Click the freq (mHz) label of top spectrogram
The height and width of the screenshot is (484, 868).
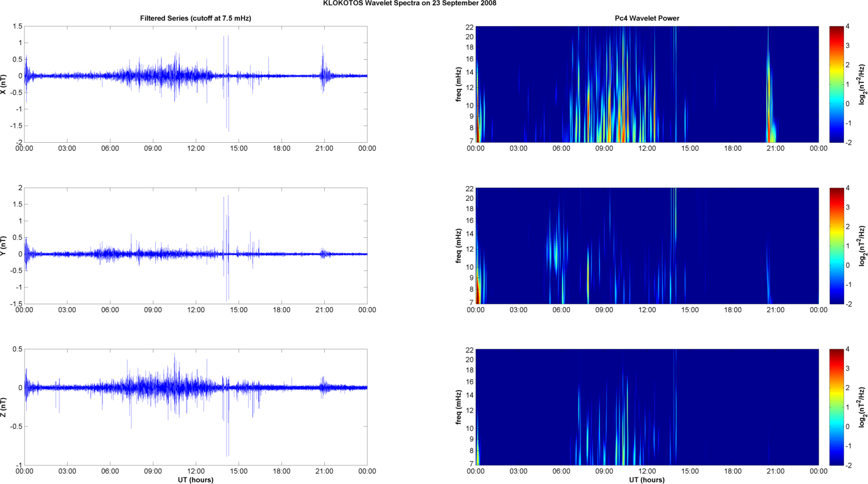pos(458,84)
